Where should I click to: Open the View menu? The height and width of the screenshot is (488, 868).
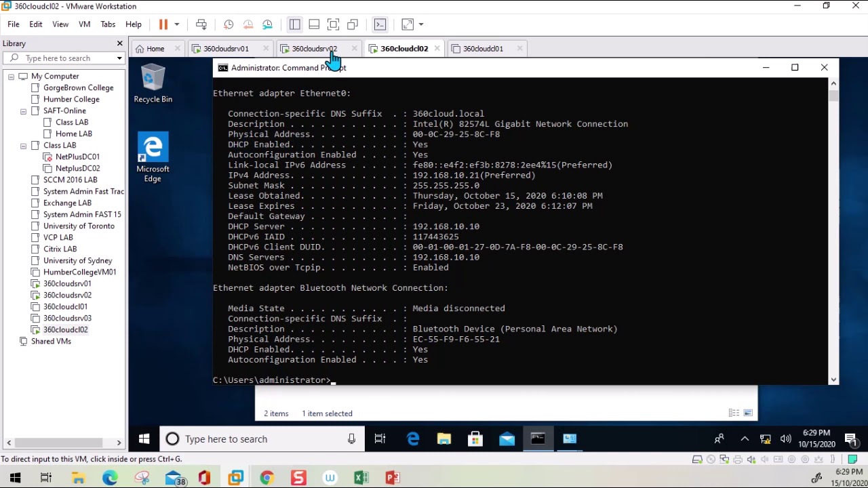(60, 24)
